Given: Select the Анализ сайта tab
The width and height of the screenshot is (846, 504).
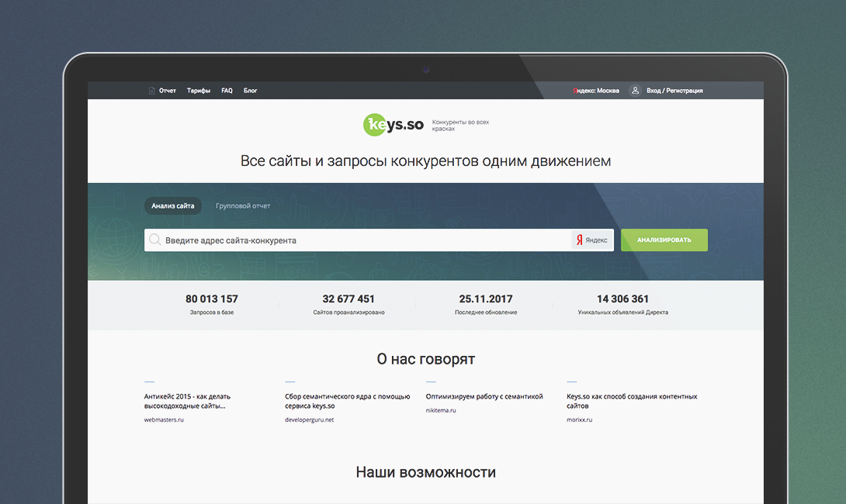Looking at the screenshot, I should [x=172, y=206].
